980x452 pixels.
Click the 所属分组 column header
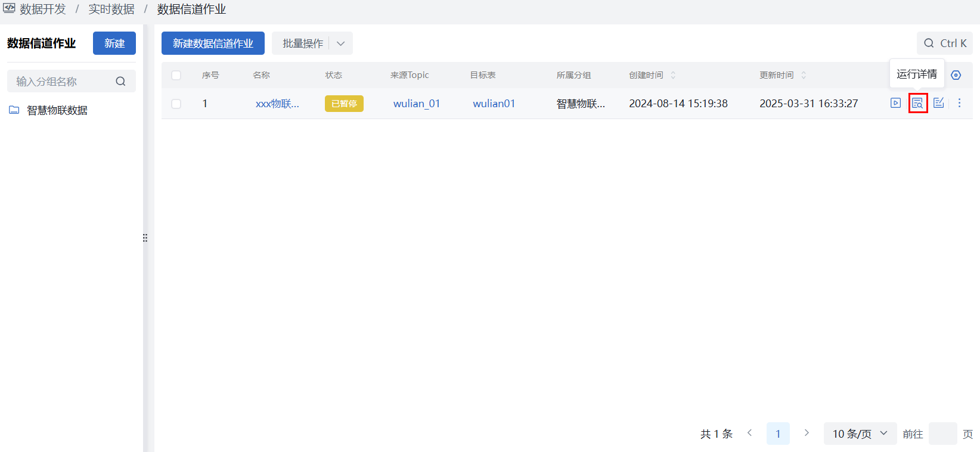click(x=574, y=75)
